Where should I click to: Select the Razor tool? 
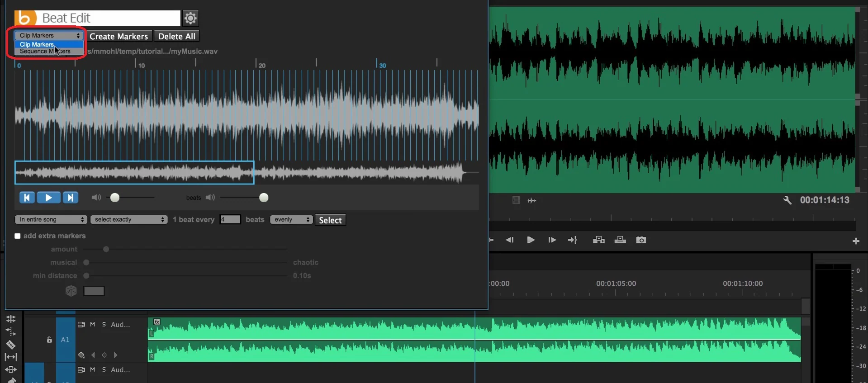click(x=11, y=345)
